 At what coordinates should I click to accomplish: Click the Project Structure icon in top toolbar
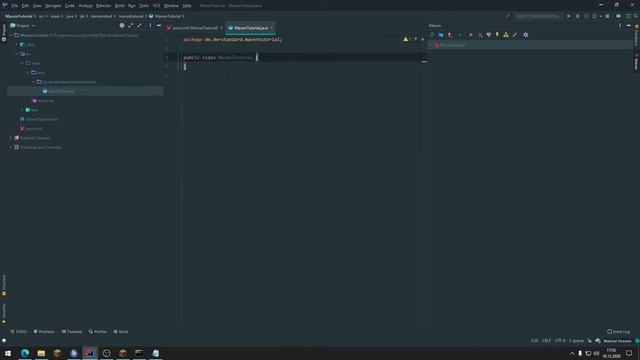pyautogui.click(x=618, y=16)
